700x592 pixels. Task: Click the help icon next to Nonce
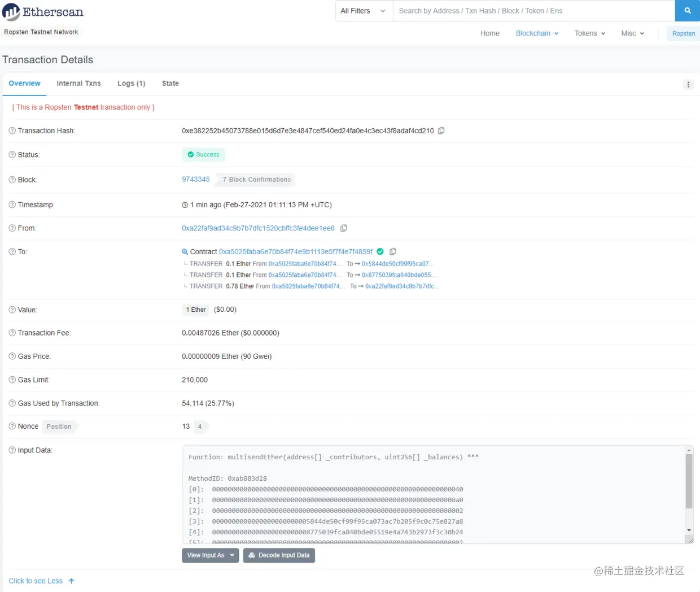(x=12, y=426)
